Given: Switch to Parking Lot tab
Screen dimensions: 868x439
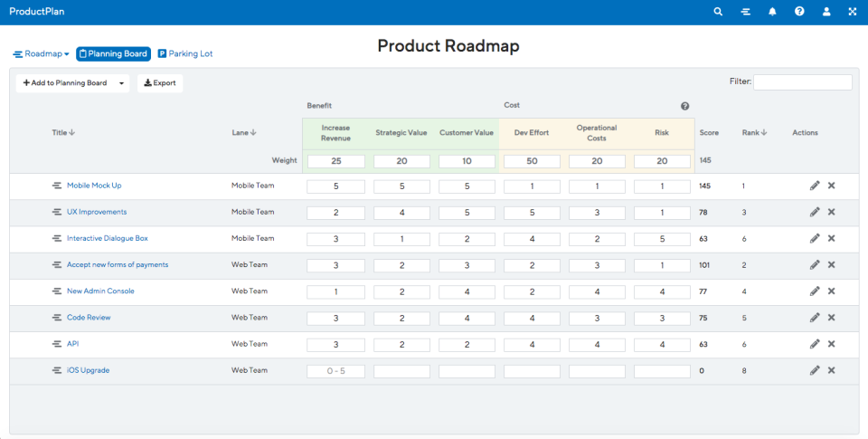Looking at the screenshot, I should click(184, 53).
